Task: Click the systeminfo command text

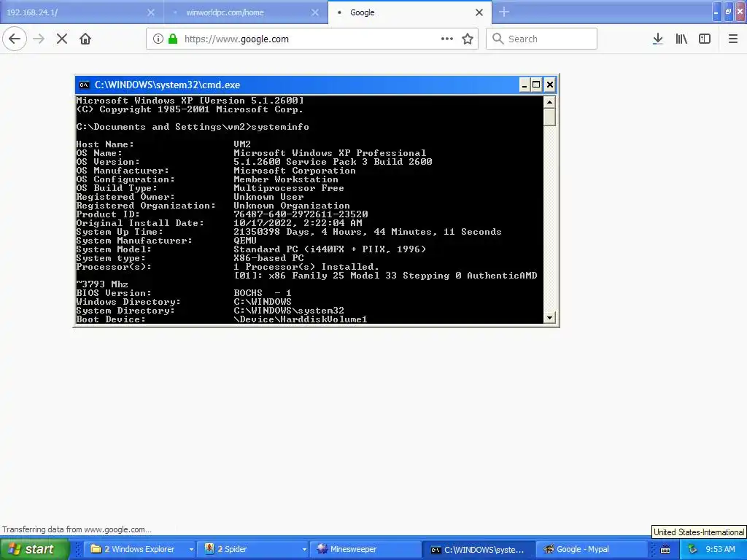Action: tap(280, 127)
